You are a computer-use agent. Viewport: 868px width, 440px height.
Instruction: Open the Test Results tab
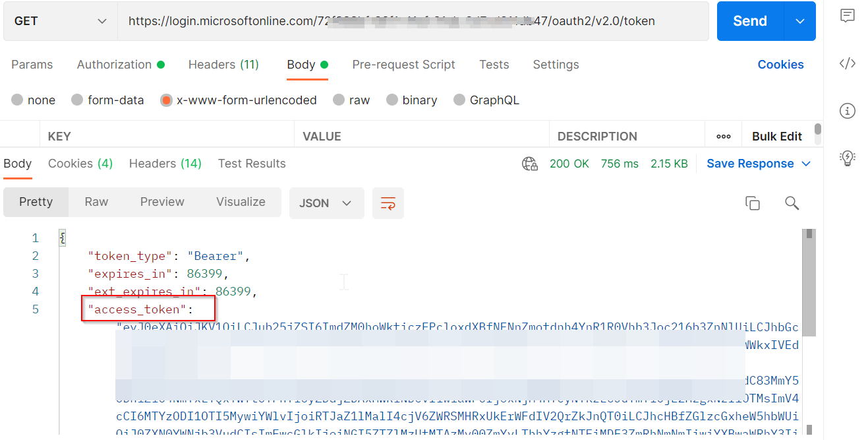pos(252,164)
